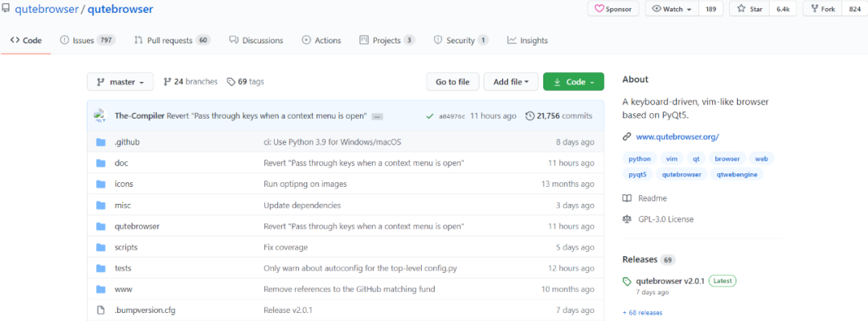Open the qutebrowser folder in file list
Viewport: 868px width, 321px height.
tap(137, 226)
